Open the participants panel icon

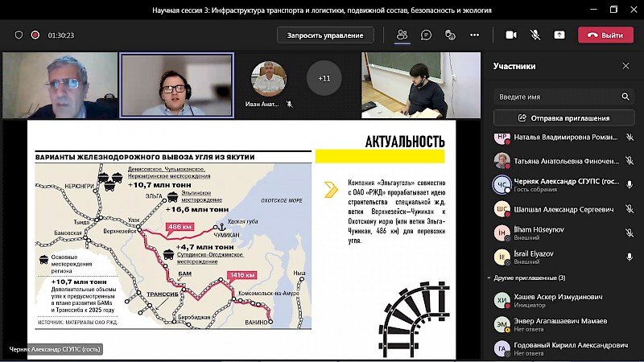402,35
